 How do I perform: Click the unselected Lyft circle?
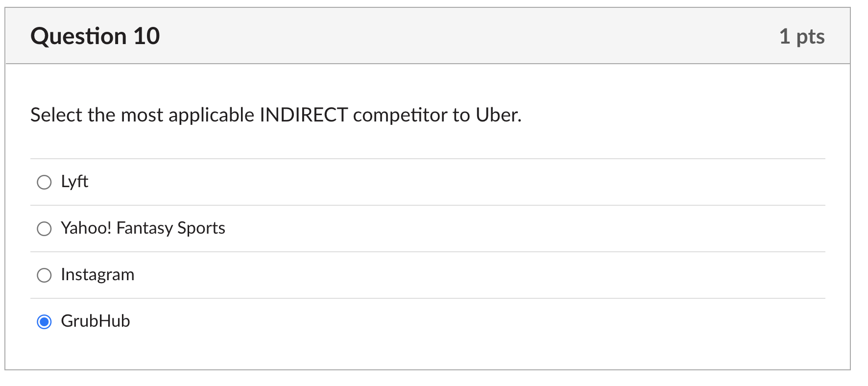[44, 182]
